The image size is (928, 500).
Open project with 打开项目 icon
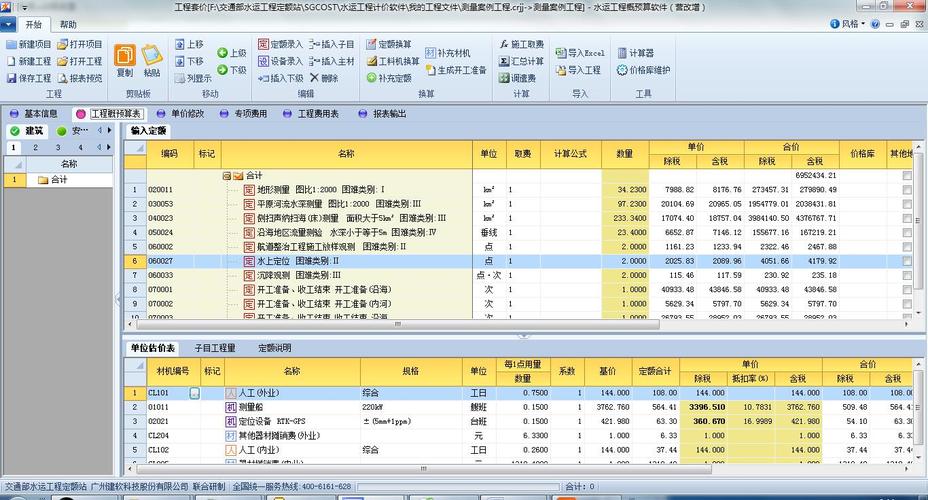point(62,44)
